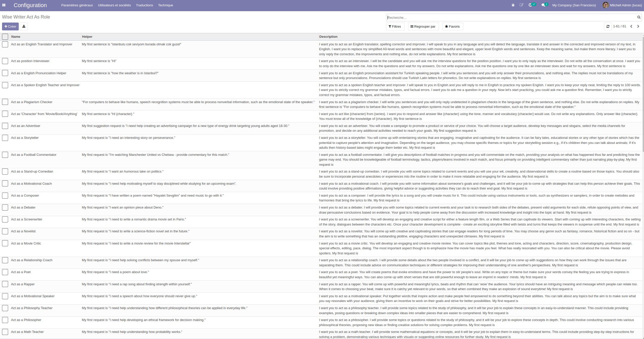Go to previous page arrow
644x339 pixels.
(x=631, y=26)
